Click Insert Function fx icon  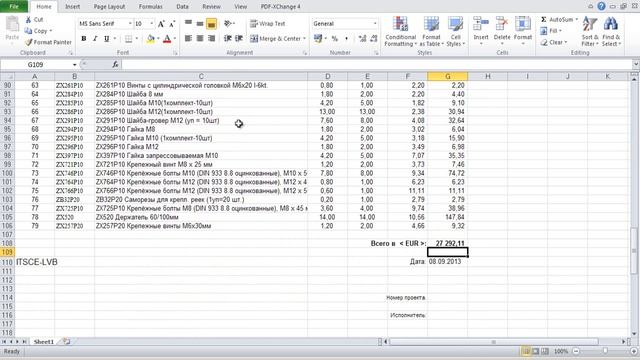(116, 64)
